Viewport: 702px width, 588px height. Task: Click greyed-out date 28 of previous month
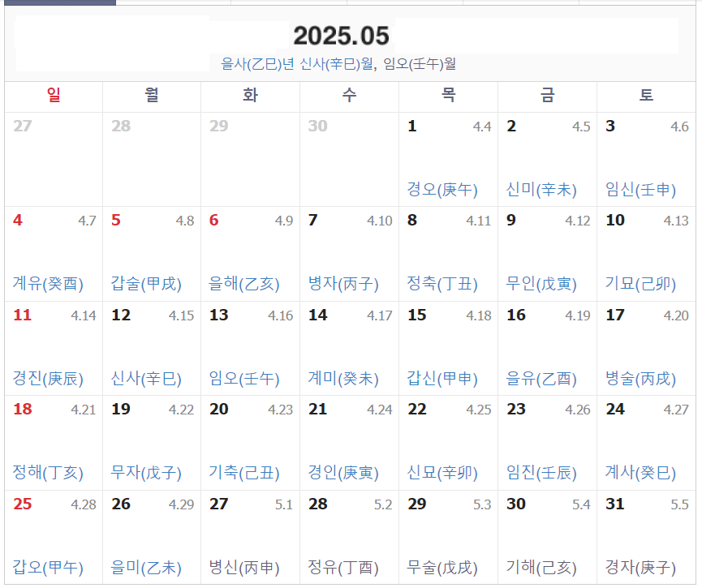[121, 126]
